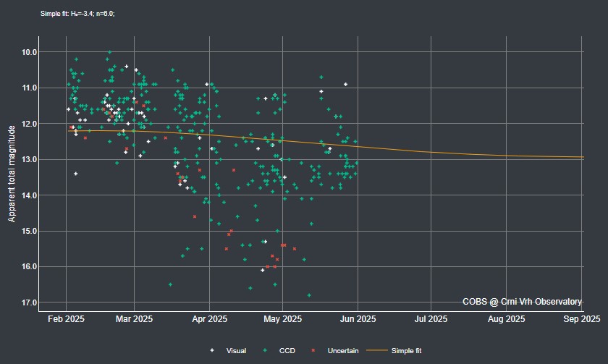Image resolution: width=608 pixels, height=364 pixels.
Task: Toggle the CCD green marker icon in legend
Action: tap(265, 350)
